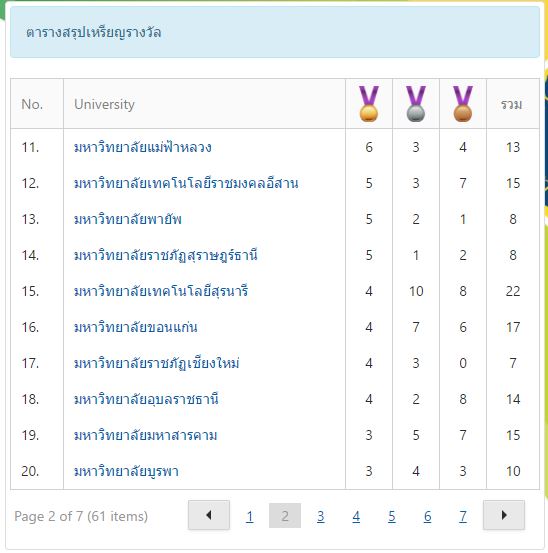
Task: Click the รวม total column header
Action: 512,104
